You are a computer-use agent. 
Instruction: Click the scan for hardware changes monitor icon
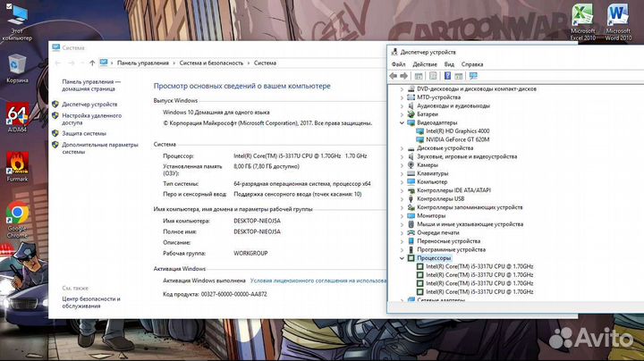coord(473,76)
